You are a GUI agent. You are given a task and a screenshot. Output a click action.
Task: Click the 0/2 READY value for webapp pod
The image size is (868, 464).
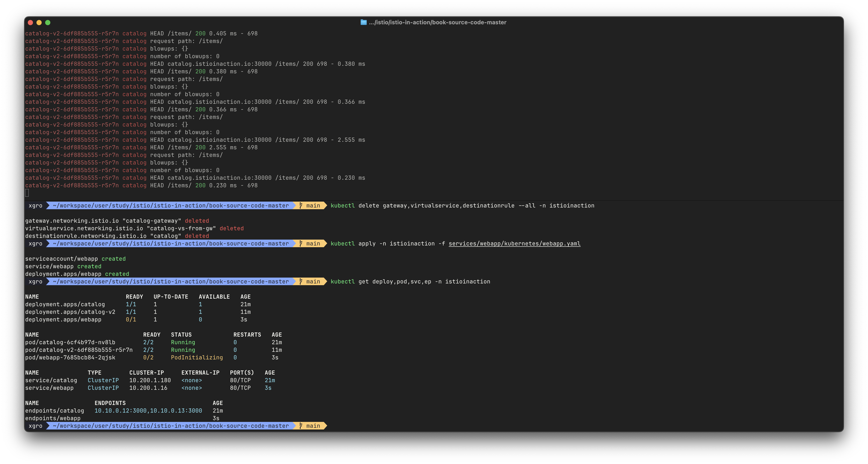[x=148, y=357]
